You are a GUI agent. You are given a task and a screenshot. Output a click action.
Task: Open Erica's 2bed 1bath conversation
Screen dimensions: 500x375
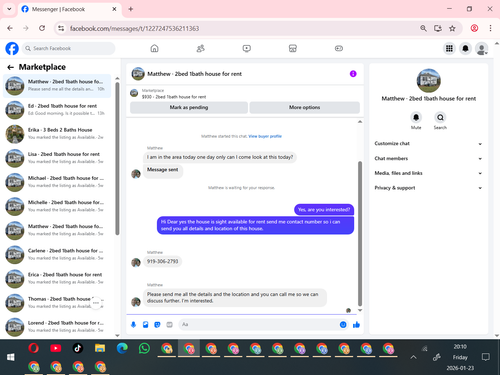[x=57, y=278]
